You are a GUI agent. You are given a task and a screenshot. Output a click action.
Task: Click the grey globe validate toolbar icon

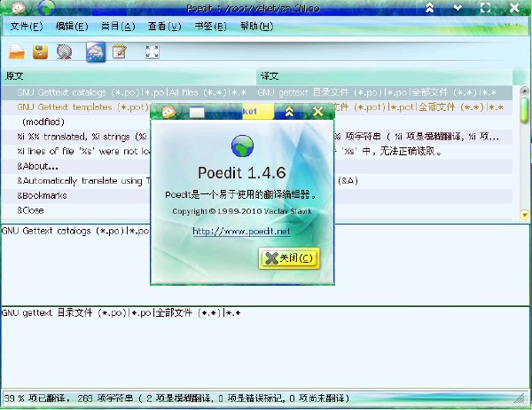[64, 52]
